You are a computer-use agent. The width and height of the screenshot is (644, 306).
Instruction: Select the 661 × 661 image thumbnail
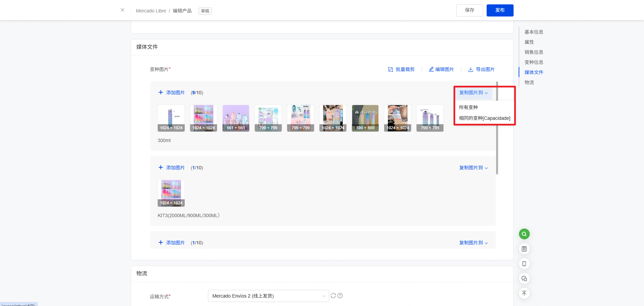[236, 118]
